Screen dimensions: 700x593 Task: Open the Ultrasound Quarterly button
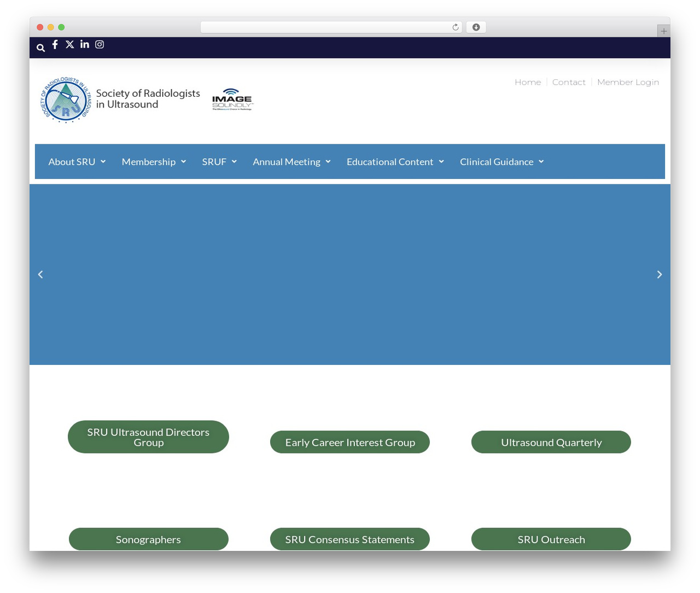coord(551,442)
